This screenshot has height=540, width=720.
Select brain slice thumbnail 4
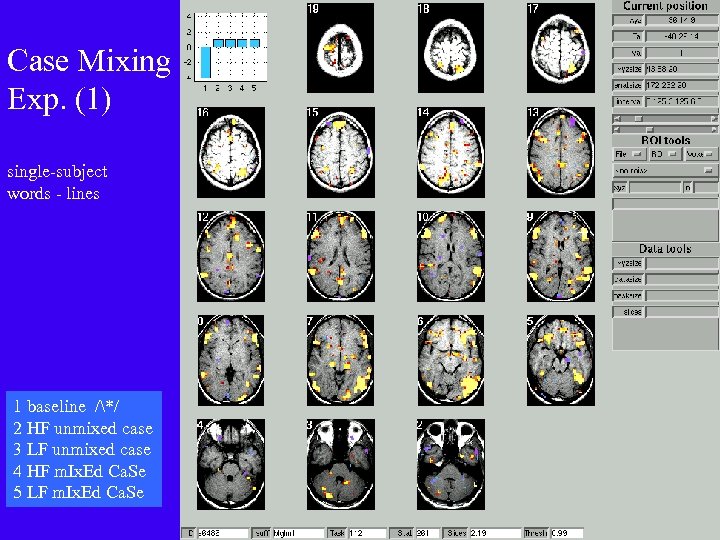click(x=231, y=464)
